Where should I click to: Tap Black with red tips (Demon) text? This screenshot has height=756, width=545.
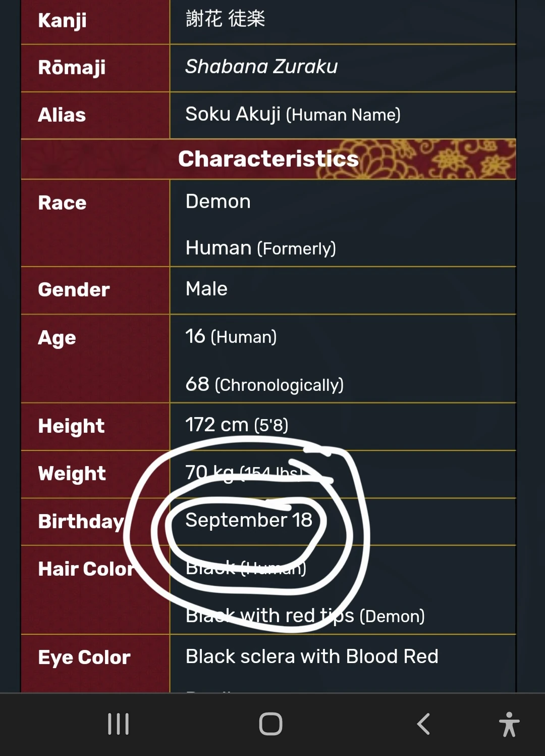pos(305,616)
